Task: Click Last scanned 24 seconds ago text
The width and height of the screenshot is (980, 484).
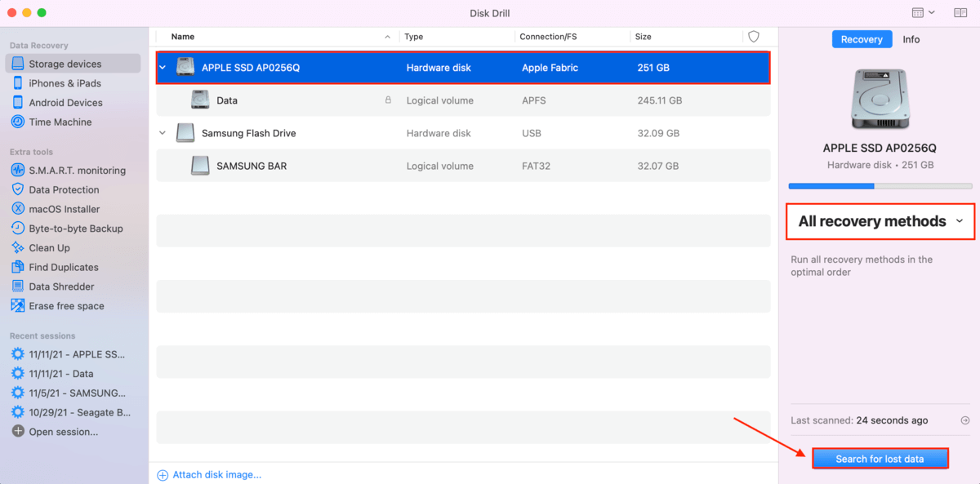Action: pyautogui.click(x=859, y=420)
